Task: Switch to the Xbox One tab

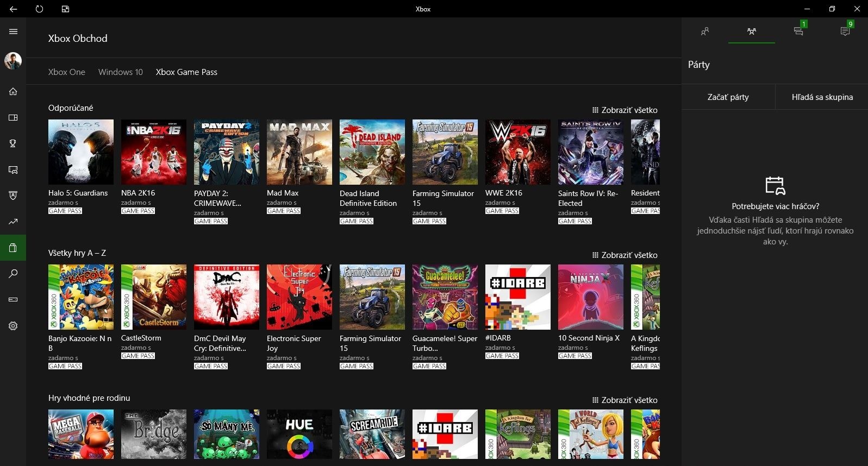Action: 67,72
